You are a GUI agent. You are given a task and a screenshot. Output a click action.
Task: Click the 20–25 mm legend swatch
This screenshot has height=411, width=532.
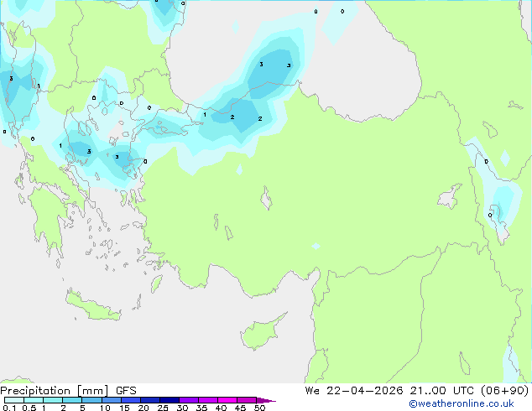click(x=149, y=400)
